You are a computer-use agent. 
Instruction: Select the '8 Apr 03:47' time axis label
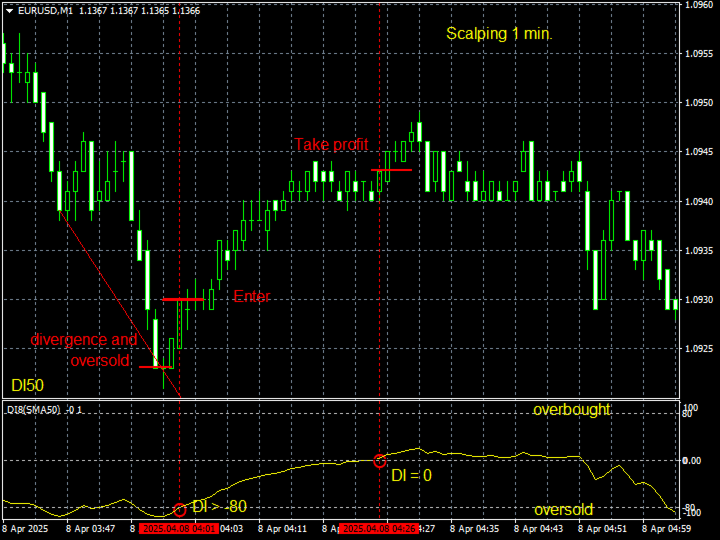[x=90, y=529]
